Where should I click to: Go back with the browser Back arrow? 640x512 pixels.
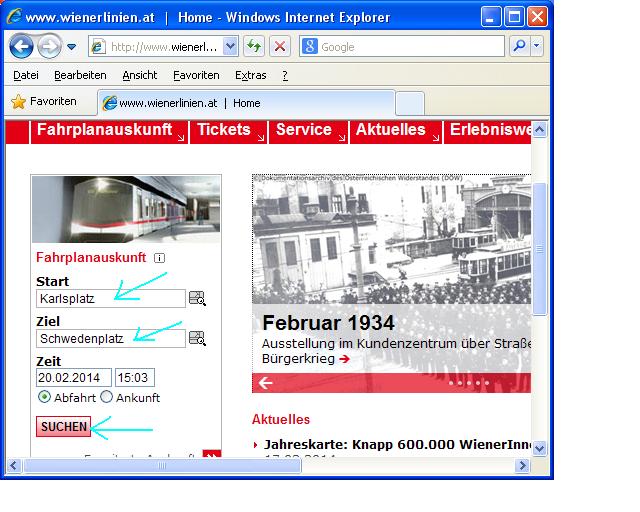(21, 47)
